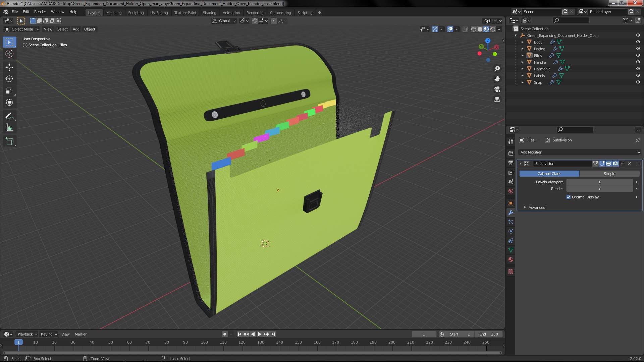
Task: Select the Move tool
Action: click(x=9, y=67)
